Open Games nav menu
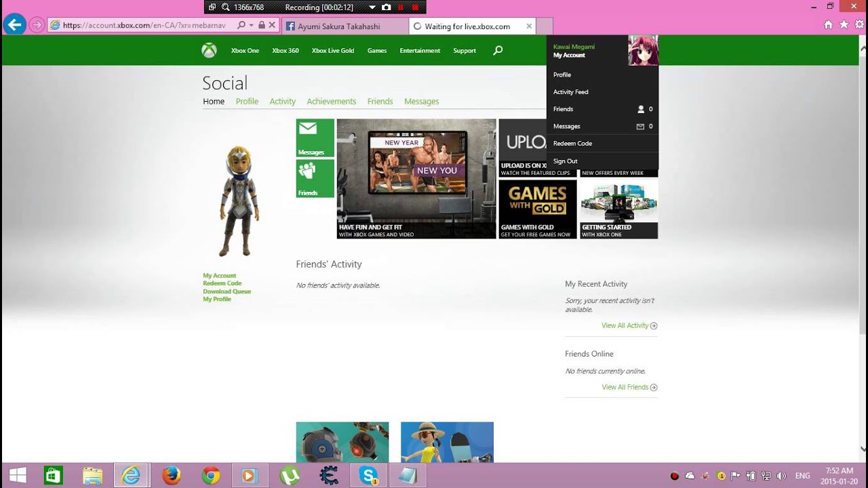This screenshot has height=488, width=868. [377, 51]
